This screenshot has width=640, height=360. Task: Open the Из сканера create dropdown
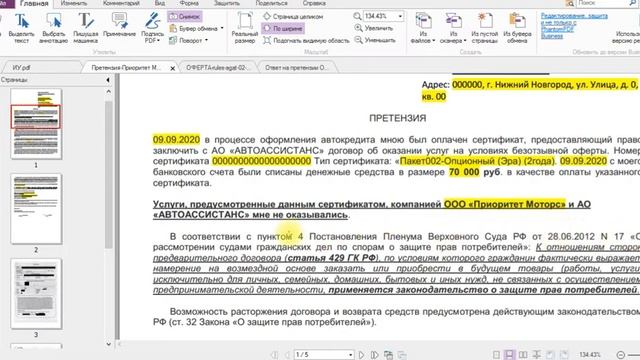(x=453, y=29)
